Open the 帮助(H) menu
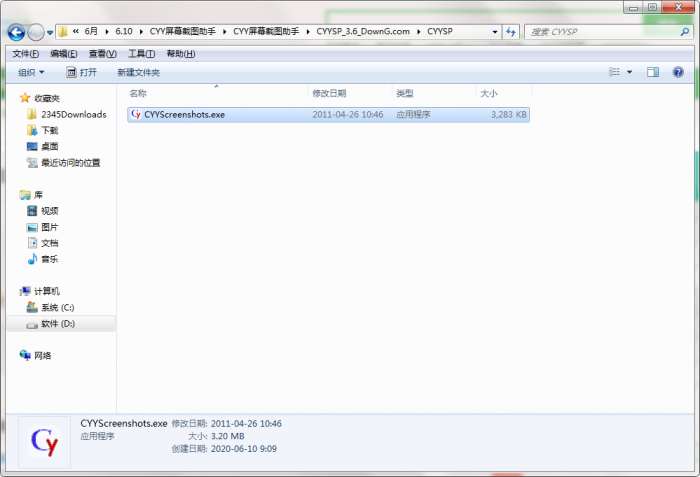The image size is (700, 477). (x=181, y=54)
